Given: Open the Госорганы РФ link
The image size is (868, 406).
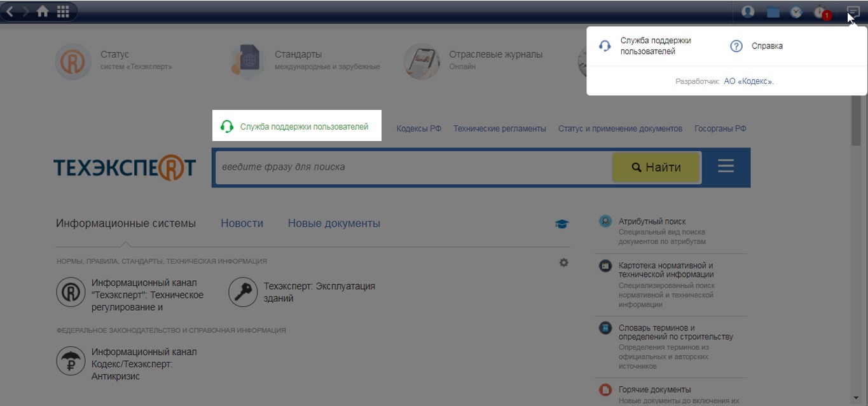Looking at the screenshot, I should (x=720, y=128).
